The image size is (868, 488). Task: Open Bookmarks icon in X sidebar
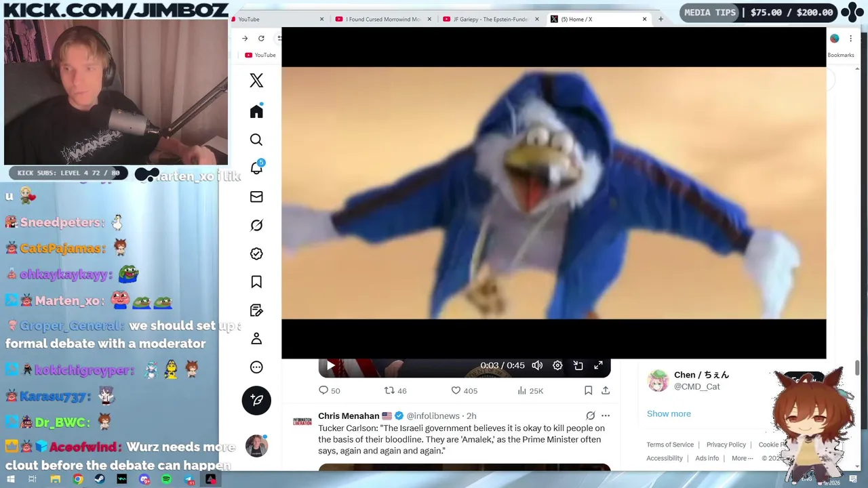pos(256,282)
